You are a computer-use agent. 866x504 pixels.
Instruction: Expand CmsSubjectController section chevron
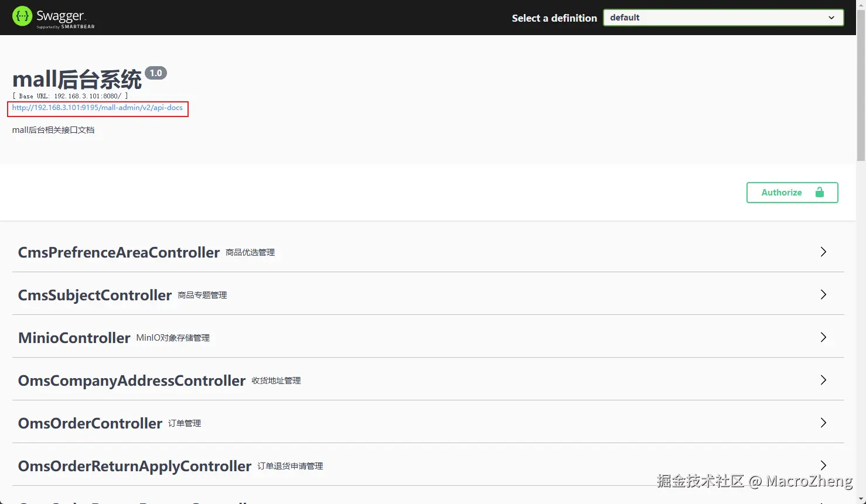[x=823, y=294]
